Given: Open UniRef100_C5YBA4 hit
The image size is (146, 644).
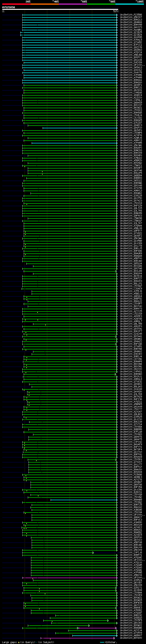Looking at the screenshot, I should pyautogui.click(x=131, y=593).
